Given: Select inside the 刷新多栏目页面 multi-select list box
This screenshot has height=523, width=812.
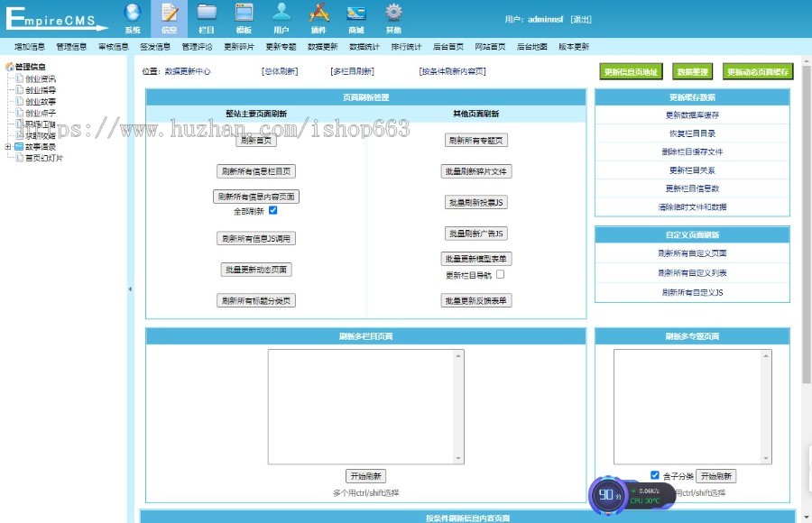Looking at the screenshot, I should [361, 407].
